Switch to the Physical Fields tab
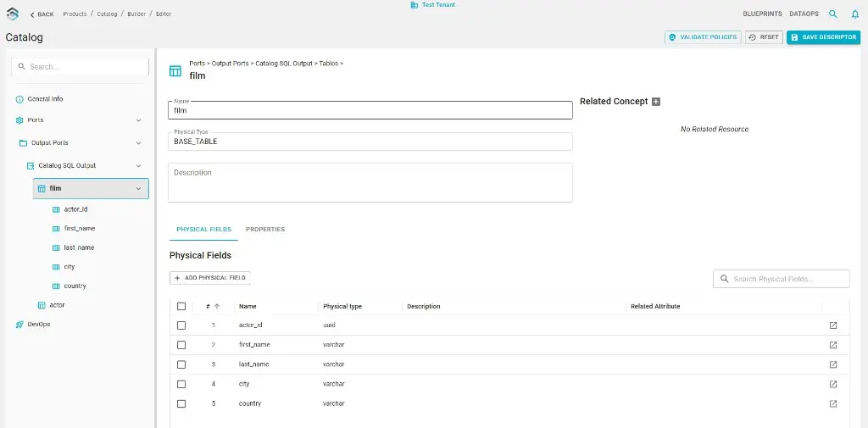This screenshot has height=428, width=868. pyautogui.click(x=203, y=229)
